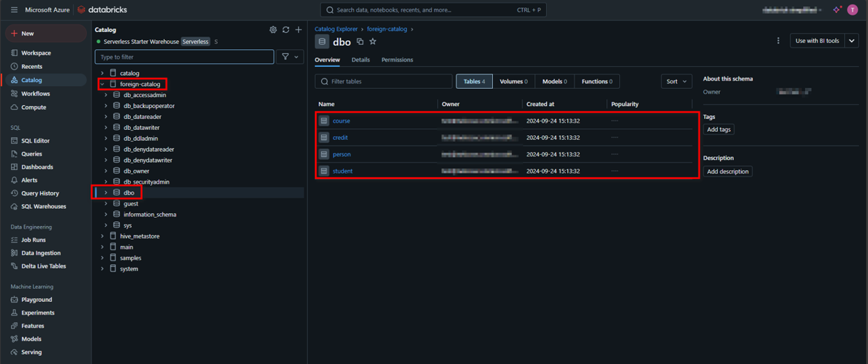Select the Volumes 0 tab
This screenshot has height=364, width=868.
coord(513,81)
